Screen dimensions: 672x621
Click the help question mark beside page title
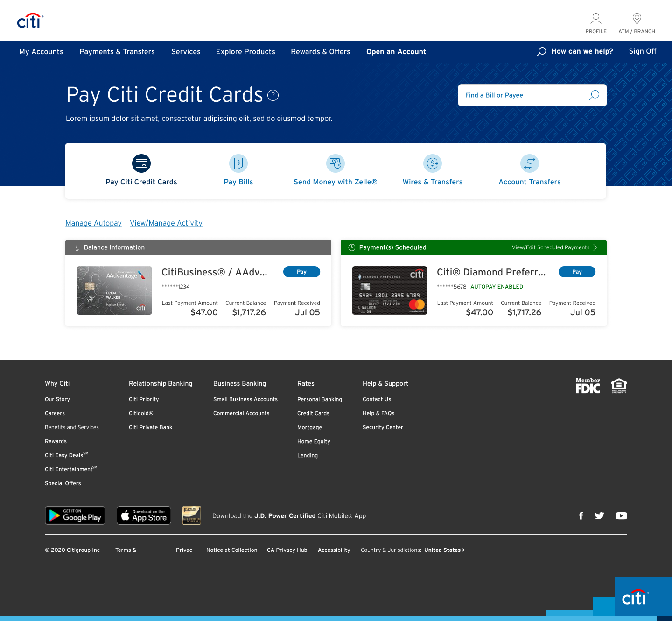[273, 95]
